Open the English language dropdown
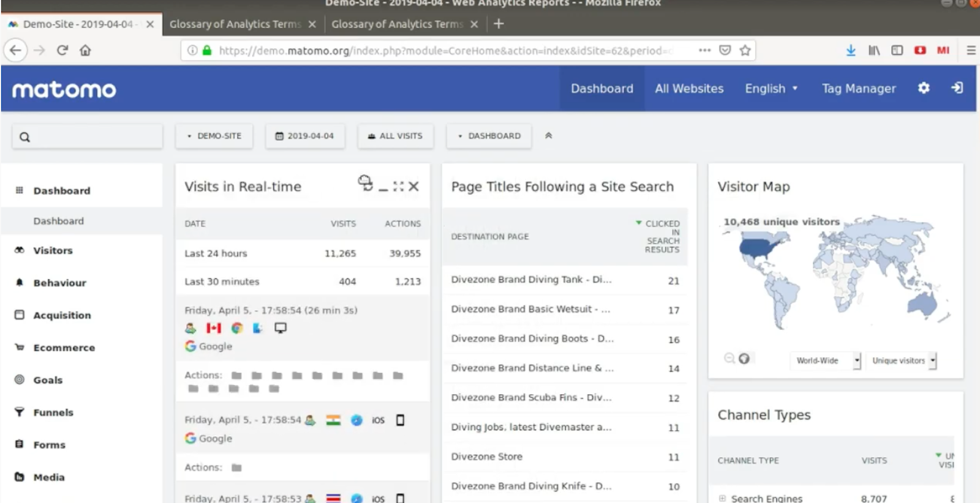Screen dimensions: 980x503 pyautogui.click(x=771, y=89)
